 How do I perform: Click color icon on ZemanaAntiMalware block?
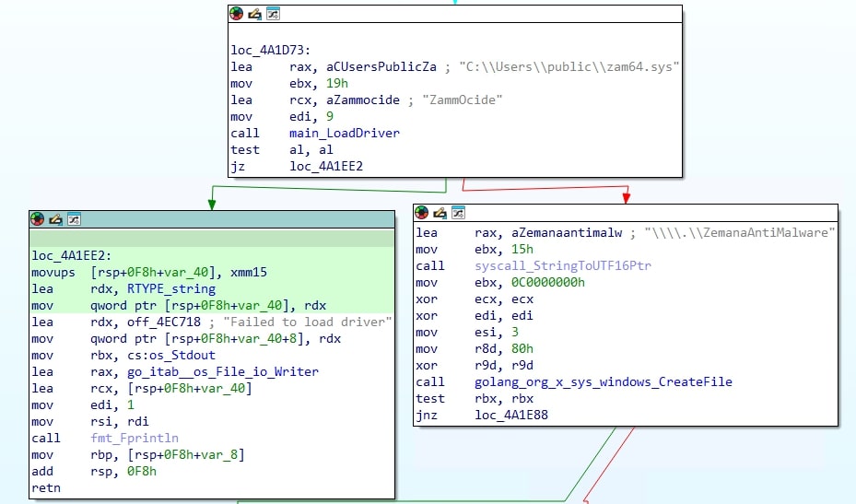tap(422, 213)
